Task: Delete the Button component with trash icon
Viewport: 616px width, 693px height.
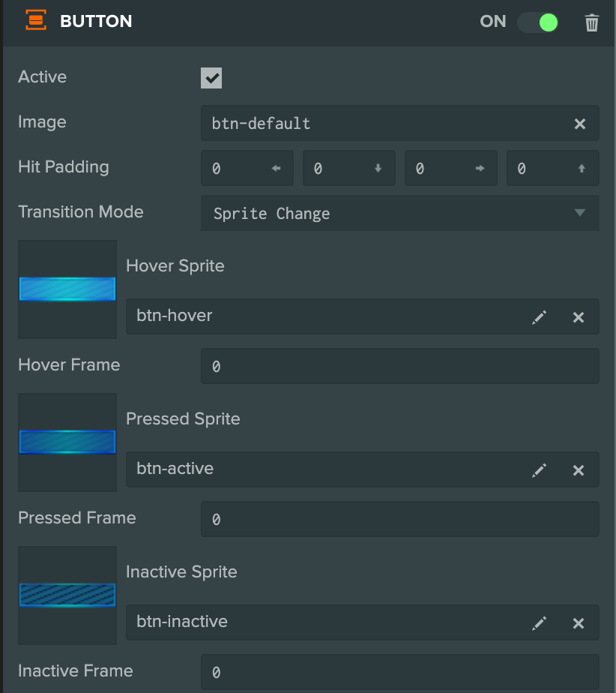Action: click(592, 22)
